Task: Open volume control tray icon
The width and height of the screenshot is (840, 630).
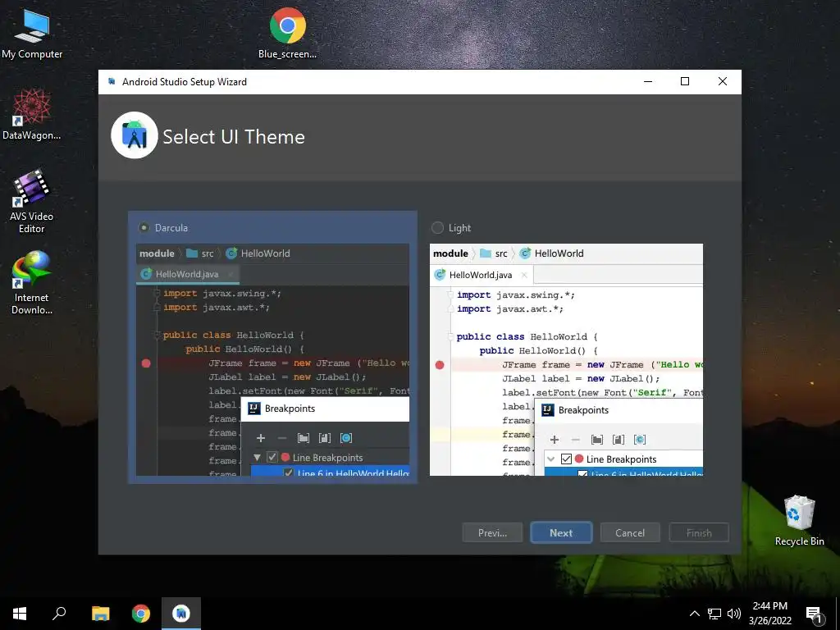Action: click(x=734, y=614)
